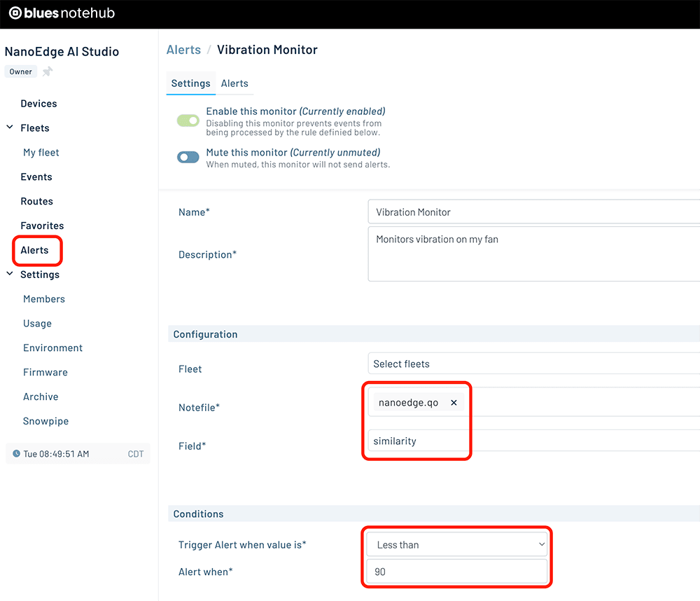Click the CDT timezone label
Image resolution: width=700 pixels, height=601 pixels.
tap(136, 454)
